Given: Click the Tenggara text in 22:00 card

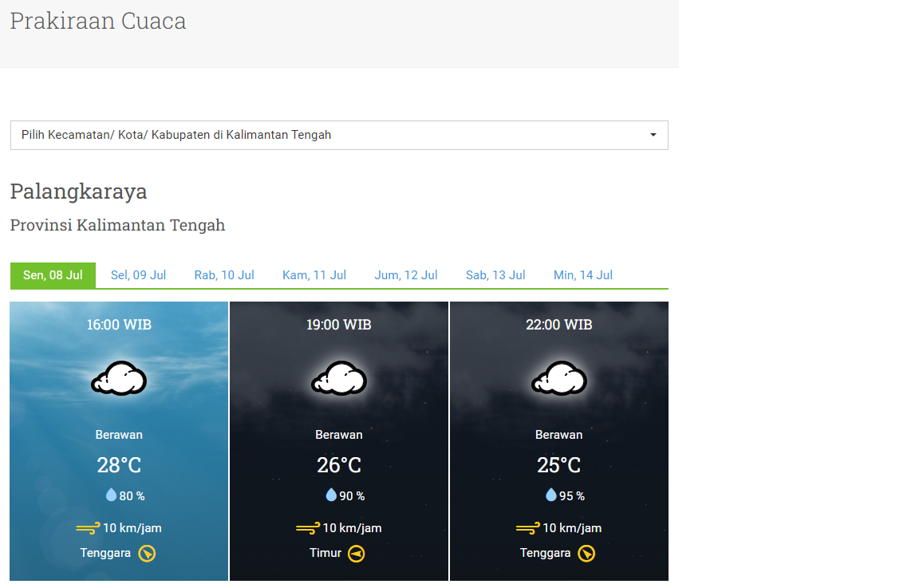Looking at the screenshot, I should pyautogui.click(x=545, y=554).
